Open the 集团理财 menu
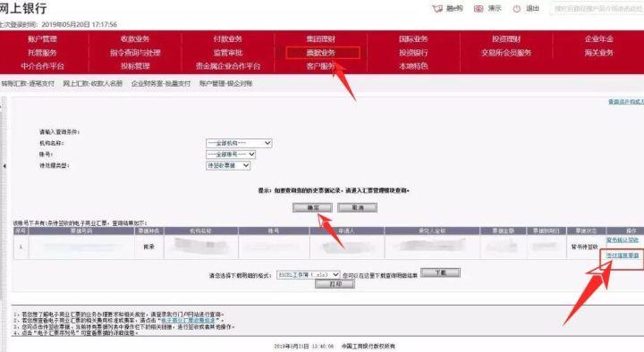The width and height of the screenshot is (644, 352). 321,39
